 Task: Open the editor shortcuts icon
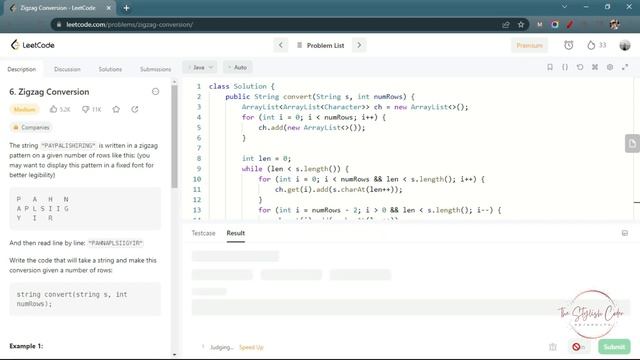tap(595, 67)
